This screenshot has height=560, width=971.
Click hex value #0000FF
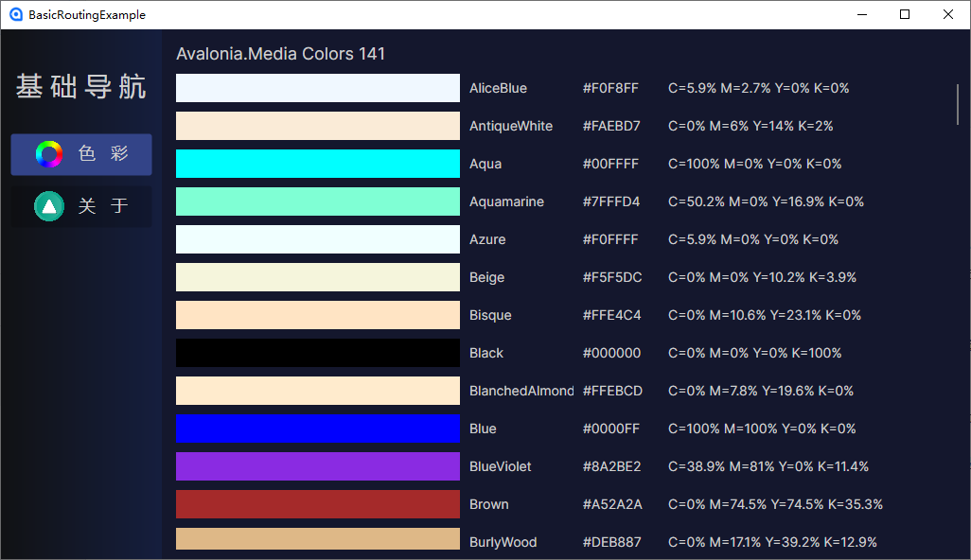[x=611, y=429]
